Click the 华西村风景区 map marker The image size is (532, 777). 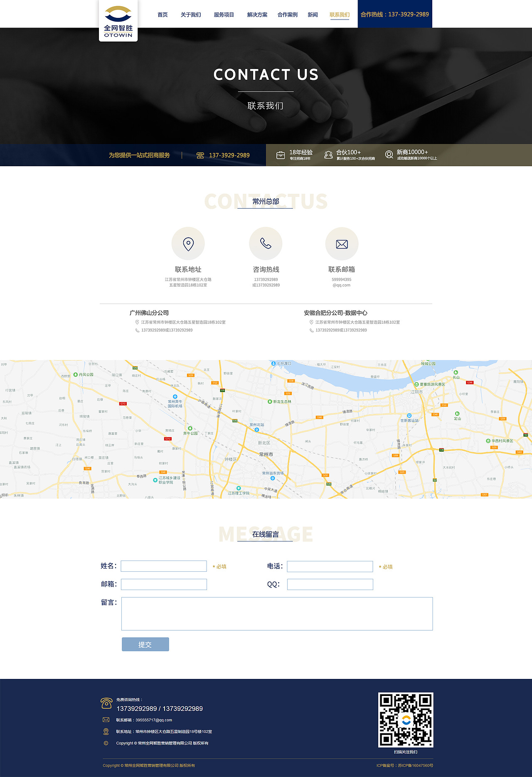tap(488, 441)
